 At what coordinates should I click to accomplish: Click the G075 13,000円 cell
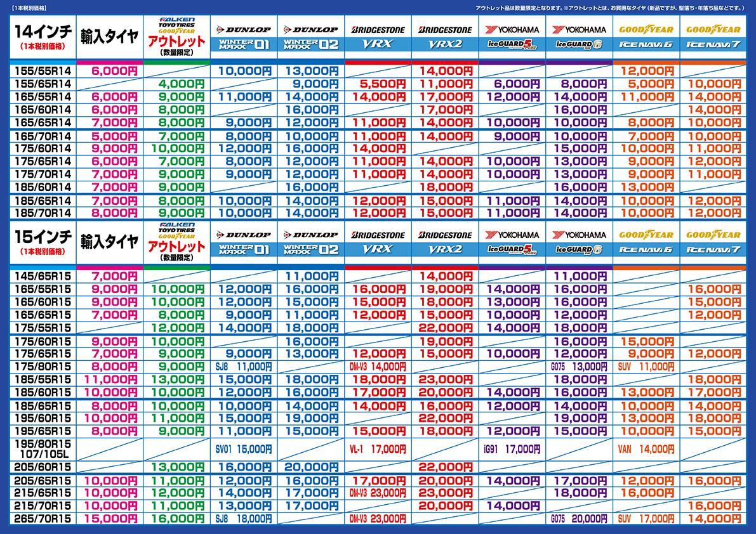(579, 367)
